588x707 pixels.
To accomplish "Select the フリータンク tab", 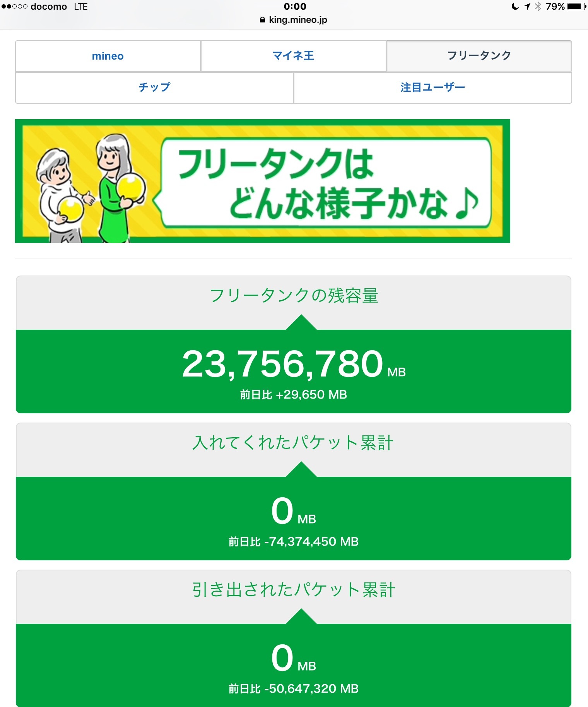I will pos(479,56).
